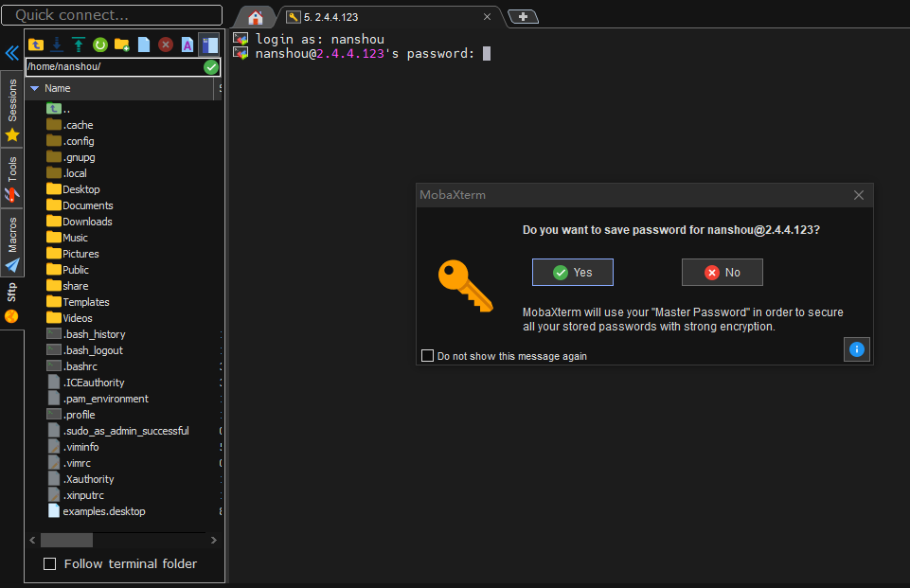910x588 pixels.
Task: Click the download selected files icon
Action: (x=57, y=45)
